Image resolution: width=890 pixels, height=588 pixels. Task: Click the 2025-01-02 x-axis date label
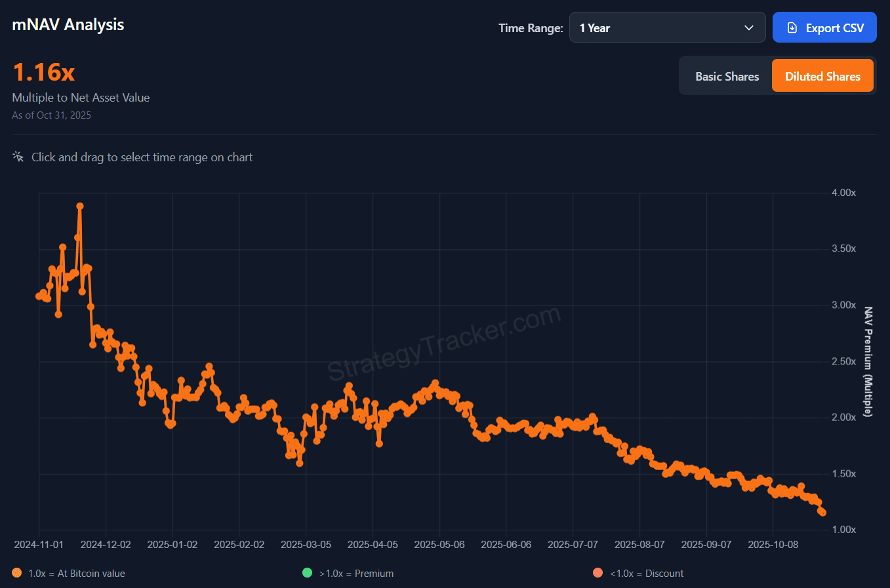click(x=172, y=545)
